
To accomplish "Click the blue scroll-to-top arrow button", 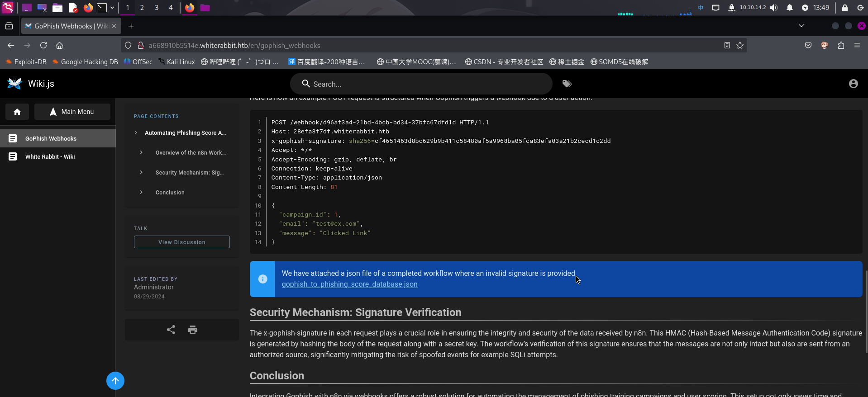I will pyautogui.click(x=115, y=381).
